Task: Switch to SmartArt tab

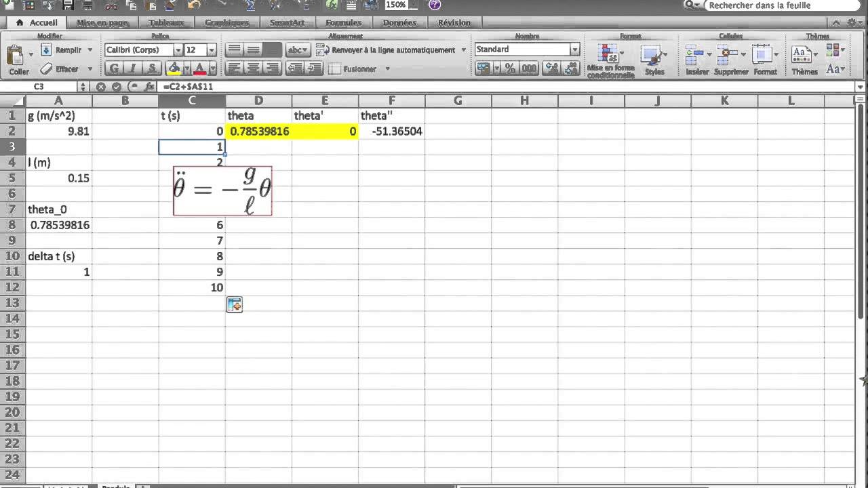Action: point(287,22)
